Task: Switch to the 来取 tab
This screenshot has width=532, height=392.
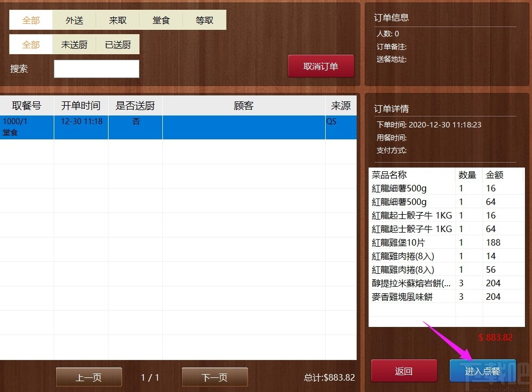Action: point(118,20)
